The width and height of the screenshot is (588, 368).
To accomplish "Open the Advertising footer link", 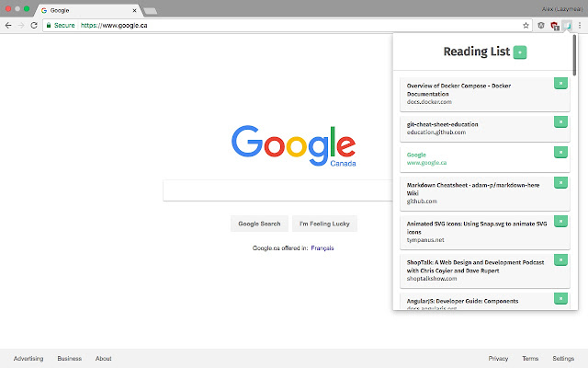I will coord(28,358).
